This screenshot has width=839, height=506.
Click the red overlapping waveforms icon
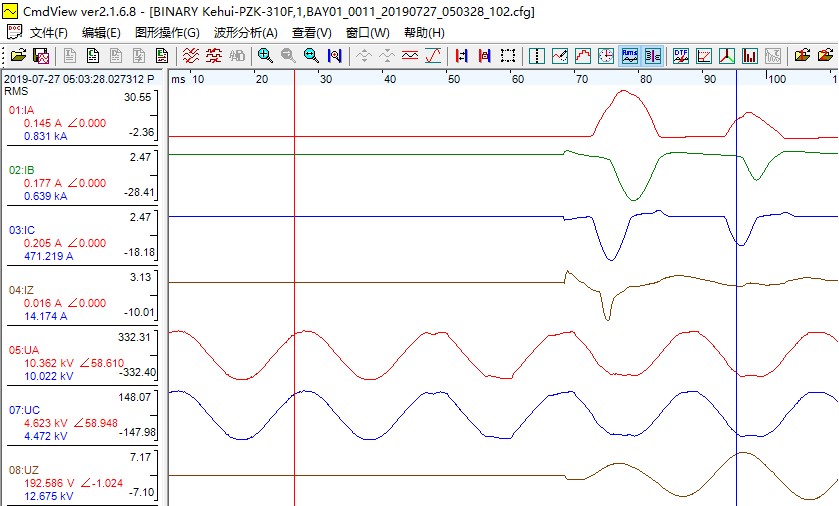(x=192, y=56)
